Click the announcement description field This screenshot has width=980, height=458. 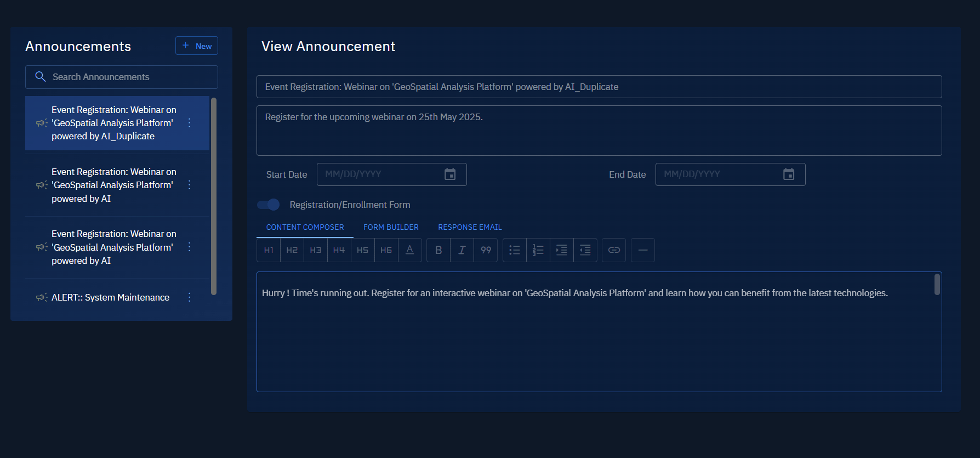coord(599,131)
